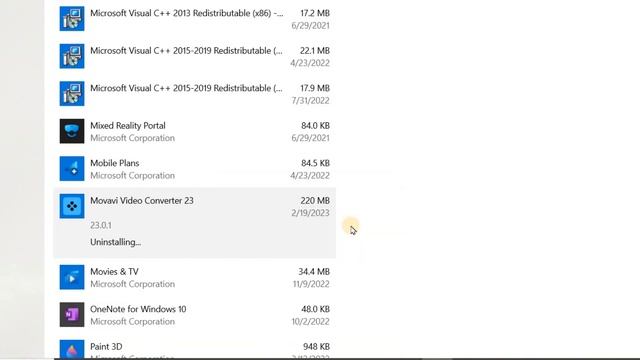Click the date 6/29/2021 on Mixed Reality Portal
This screenshot has width=640, height=360.
click(x=310, y=138)
